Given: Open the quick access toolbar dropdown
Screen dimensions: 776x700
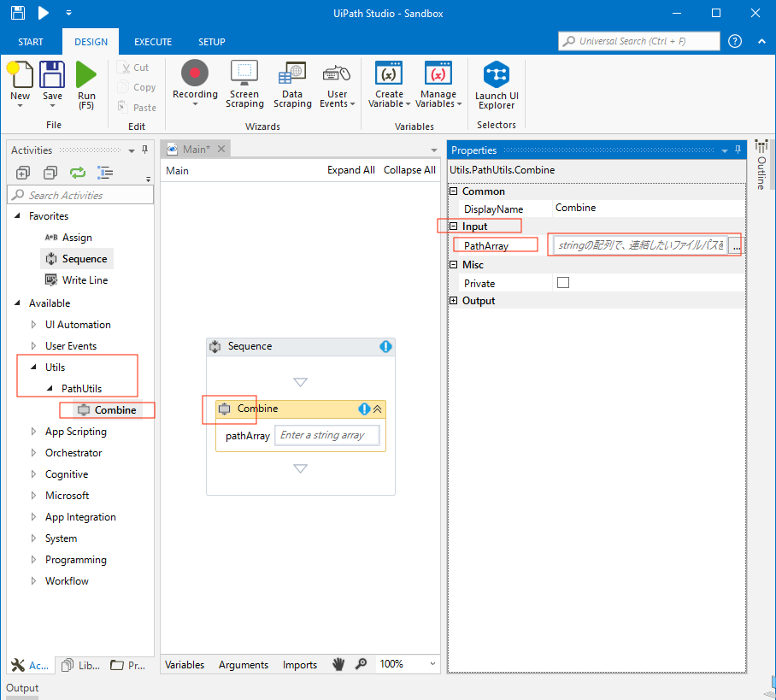Looking at the screenshot, I should 68,13.
